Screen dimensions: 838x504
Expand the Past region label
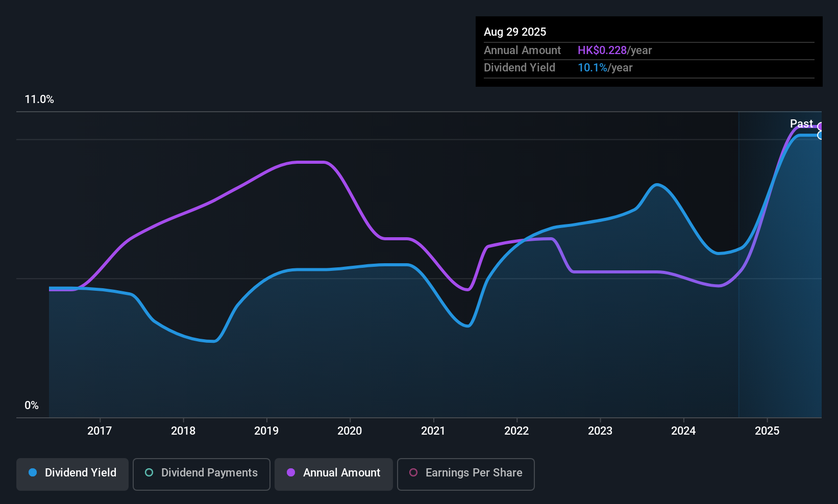click(801, 123)
